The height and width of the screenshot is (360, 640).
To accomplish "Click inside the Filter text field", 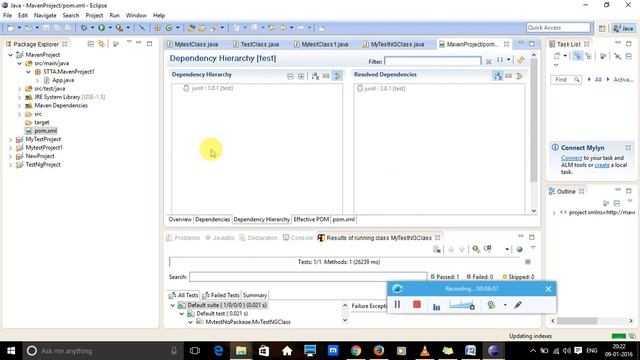I will [433, 61].
